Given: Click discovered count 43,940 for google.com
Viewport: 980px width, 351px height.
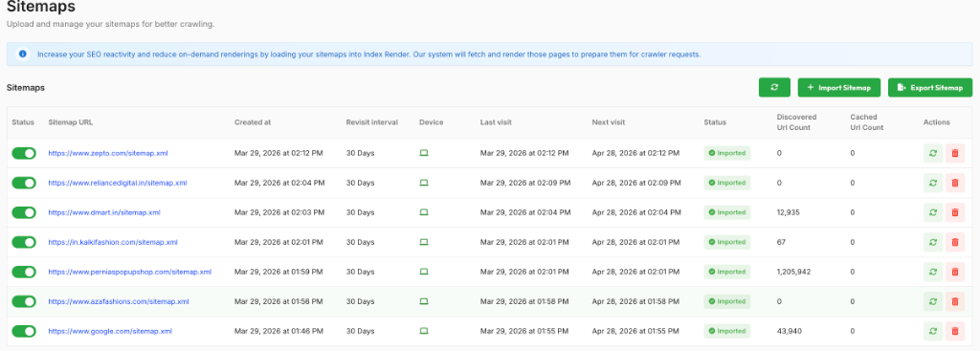Looking at the screenshot, I should coord(790,331).
